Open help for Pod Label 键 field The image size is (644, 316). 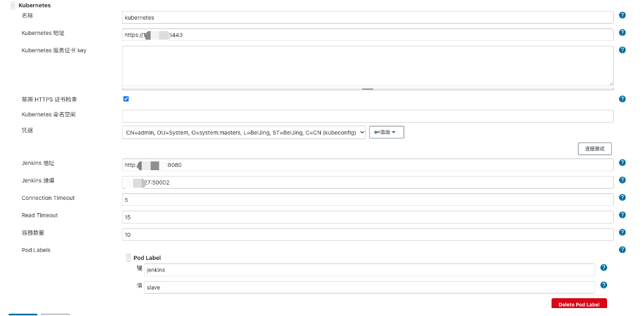click(x=604, y=267)
